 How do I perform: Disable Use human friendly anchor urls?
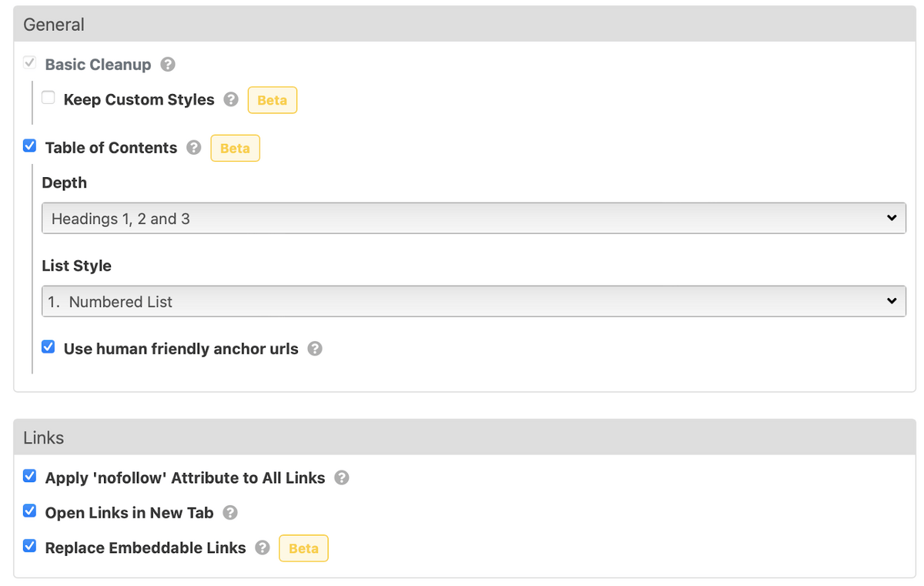[x=49, y=347]
